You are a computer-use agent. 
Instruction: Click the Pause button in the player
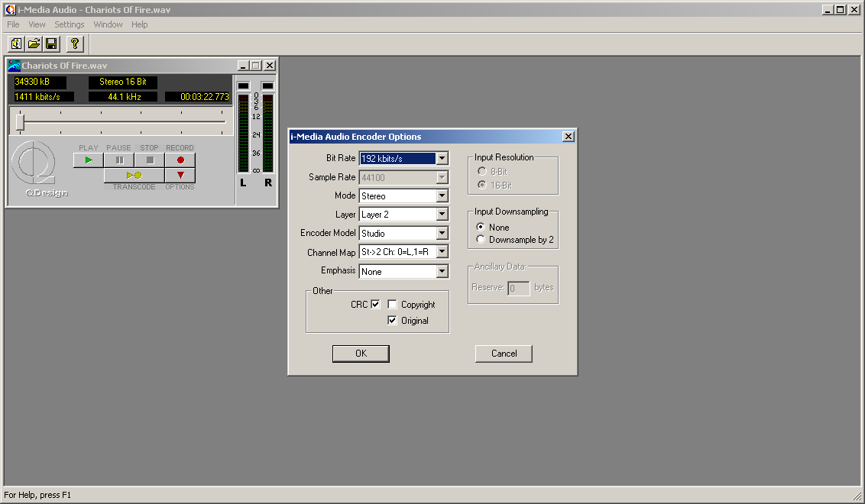119,160
